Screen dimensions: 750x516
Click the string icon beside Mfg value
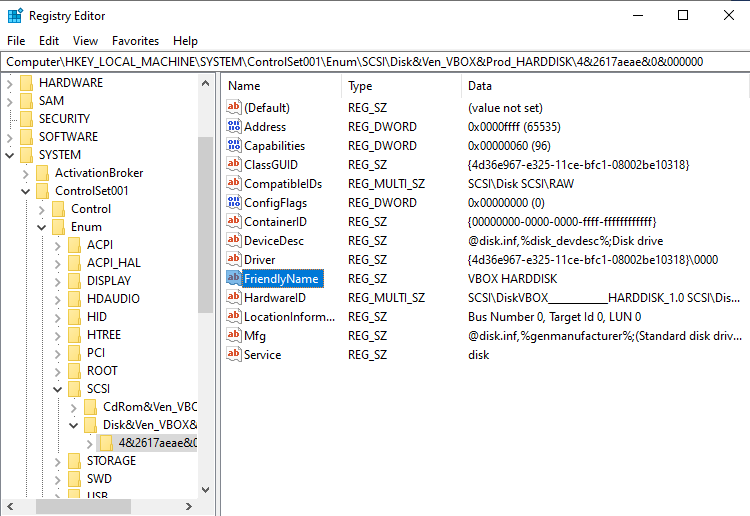click(x=233, y=335)
